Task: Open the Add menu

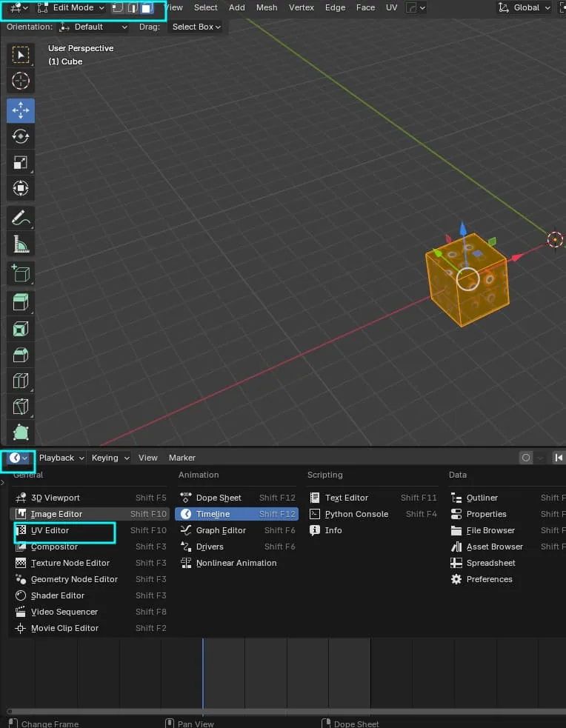Action: 237,8
